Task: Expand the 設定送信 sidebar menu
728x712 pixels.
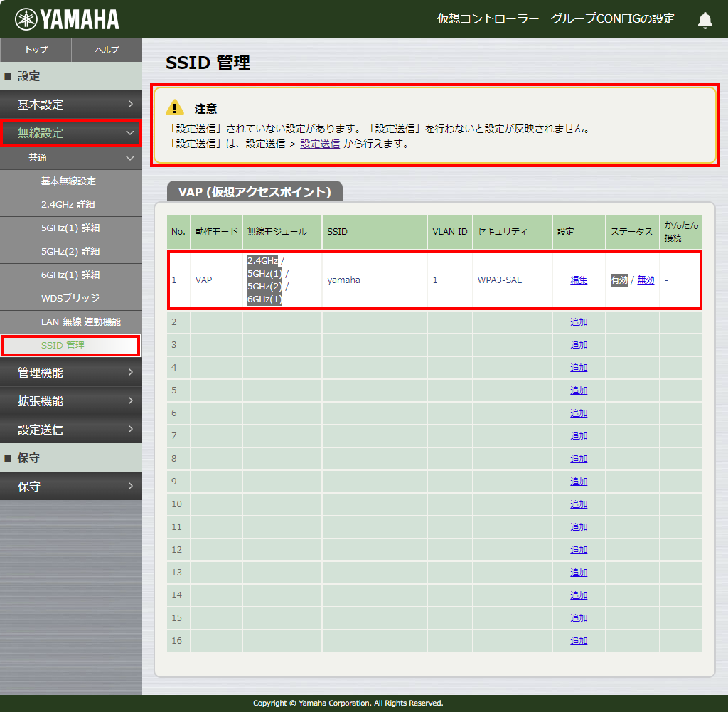Action: pos(71,430)
